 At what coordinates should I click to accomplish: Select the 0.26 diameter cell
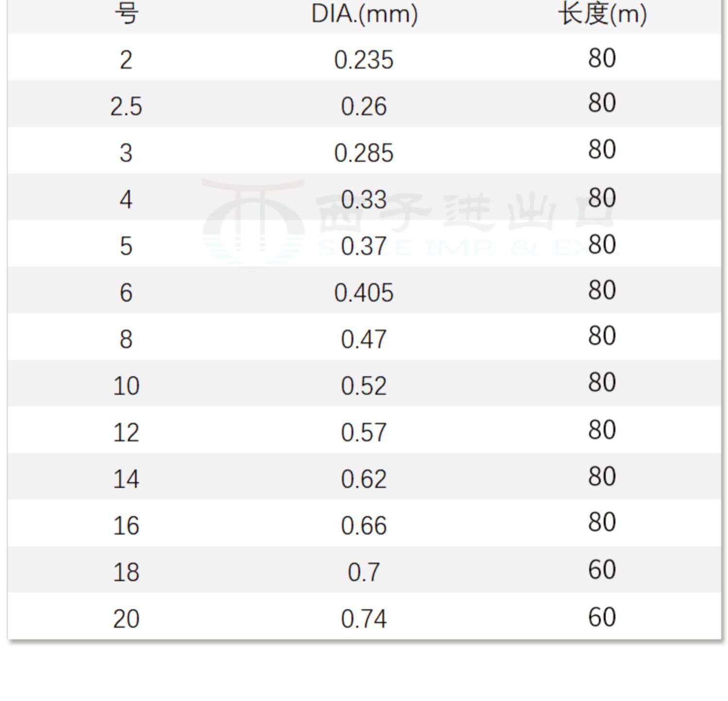click(364, 106)
